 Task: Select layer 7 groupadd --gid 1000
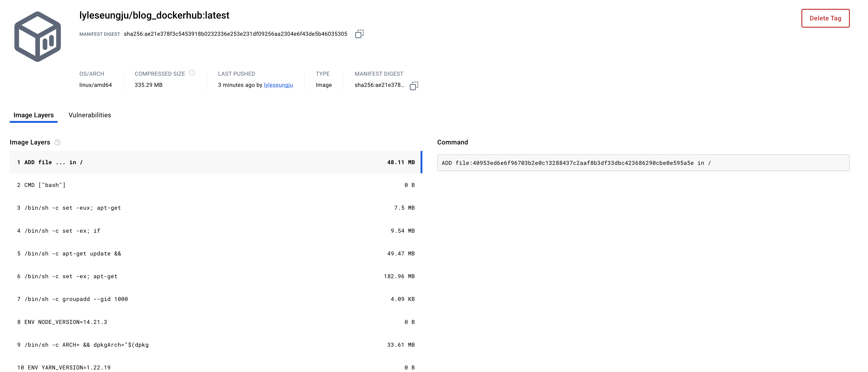[x=216, y=299]
